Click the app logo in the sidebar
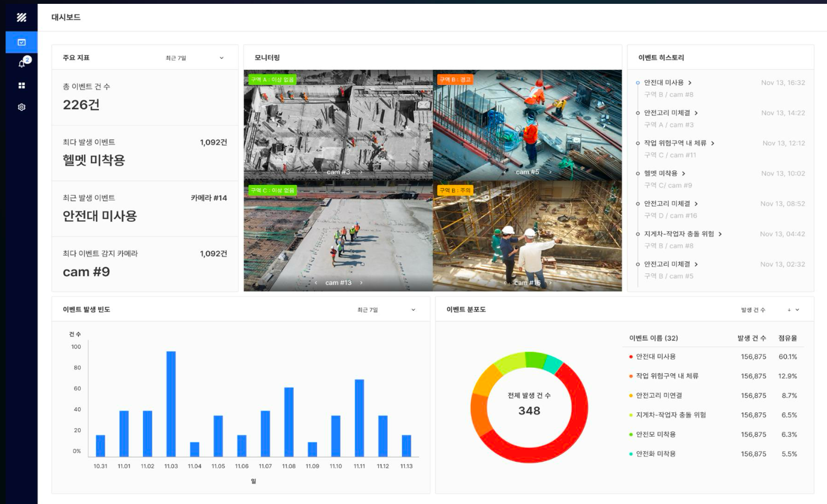The width and height of the screenshot is (827, 504). [x=21, y=18]
